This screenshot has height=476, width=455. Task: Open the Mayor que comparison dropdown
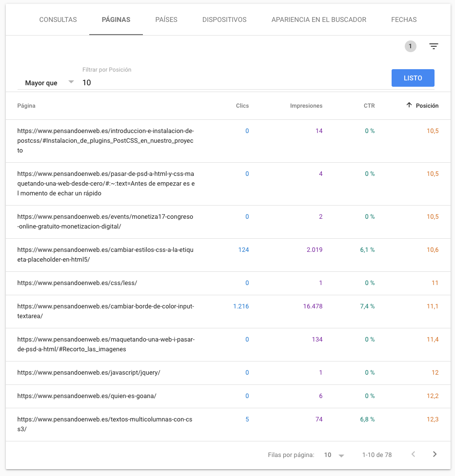click(x=50, y=82)
